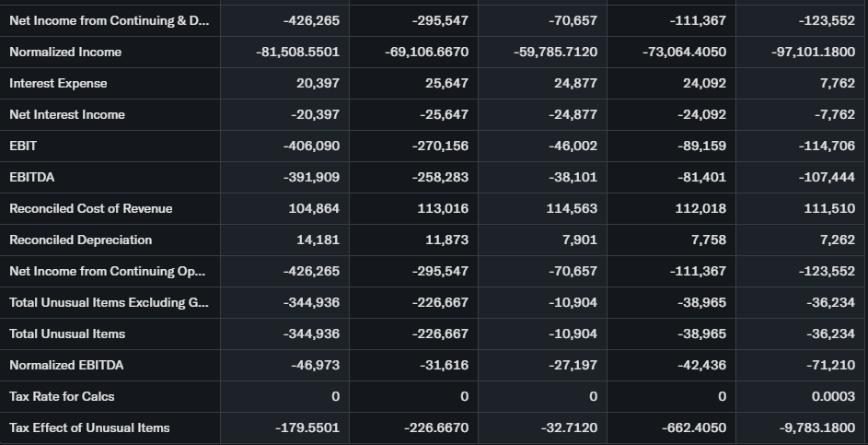Click the Reconciled Cost of Revenue value 114,563

(572, 208)
